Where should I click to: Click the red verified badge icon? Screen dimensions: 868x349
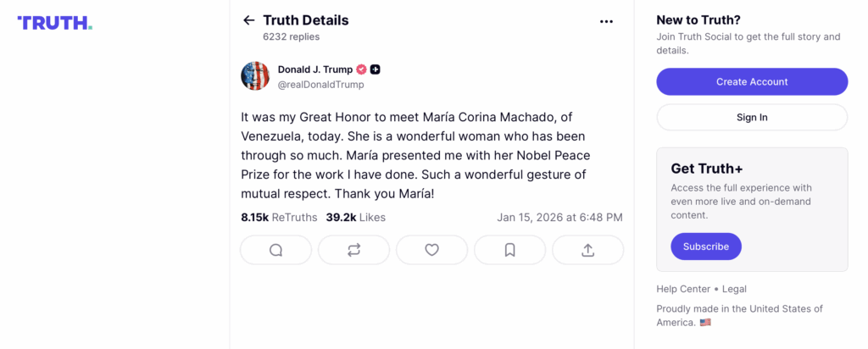[x=361, y=69]
